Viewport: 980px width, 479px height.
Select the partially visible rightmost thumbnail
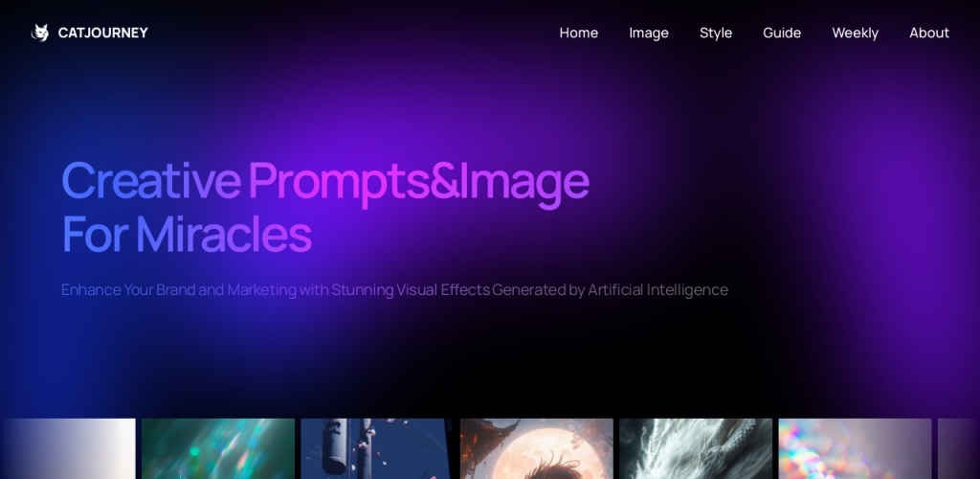point(959,449)
